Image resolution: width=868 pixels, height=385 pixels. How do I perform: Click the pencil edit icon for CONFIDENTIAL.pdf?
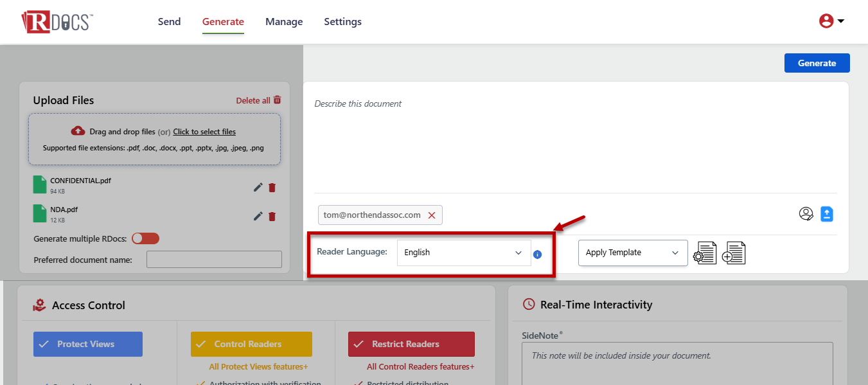pyautogui.click(x=258, y=187)
